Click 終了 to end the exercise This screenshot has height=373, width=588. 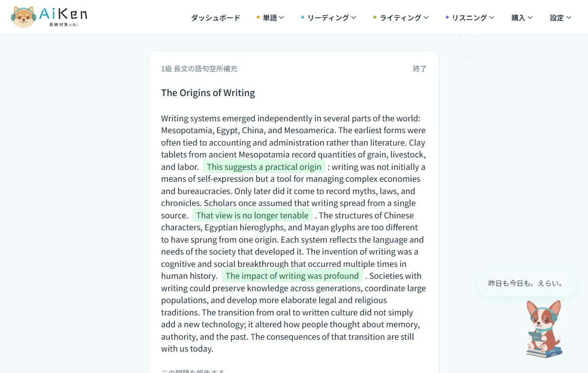tap(420, 69)
